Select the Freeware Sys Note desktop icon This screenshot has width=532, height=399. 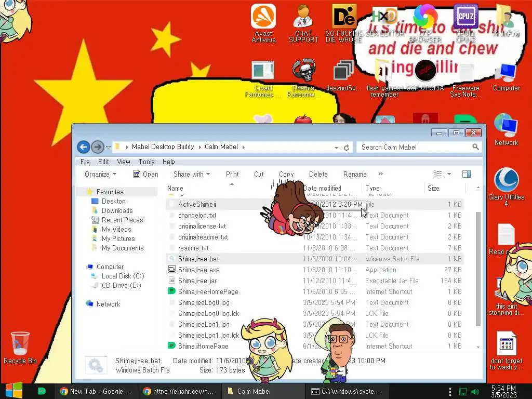coord(465,79)
